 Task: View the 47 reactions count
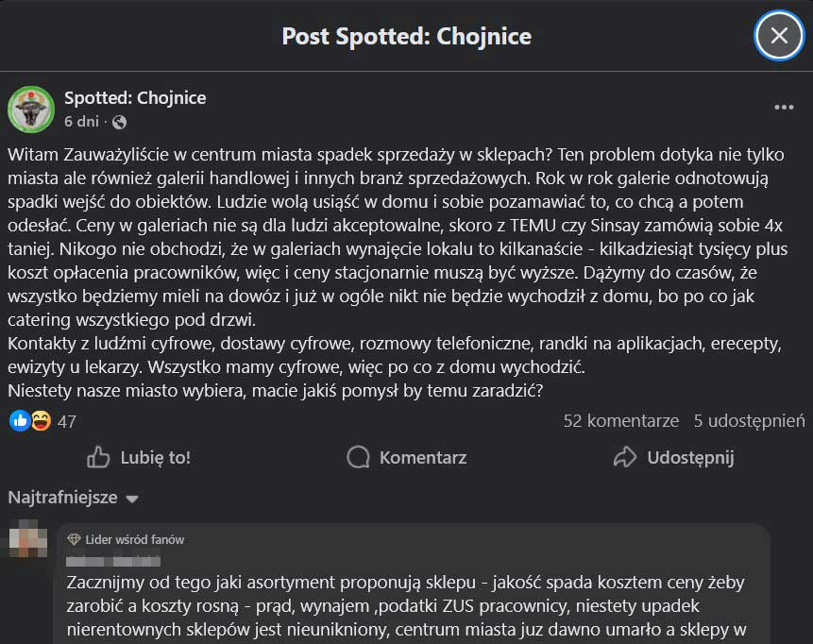click(x=67, y=422)
